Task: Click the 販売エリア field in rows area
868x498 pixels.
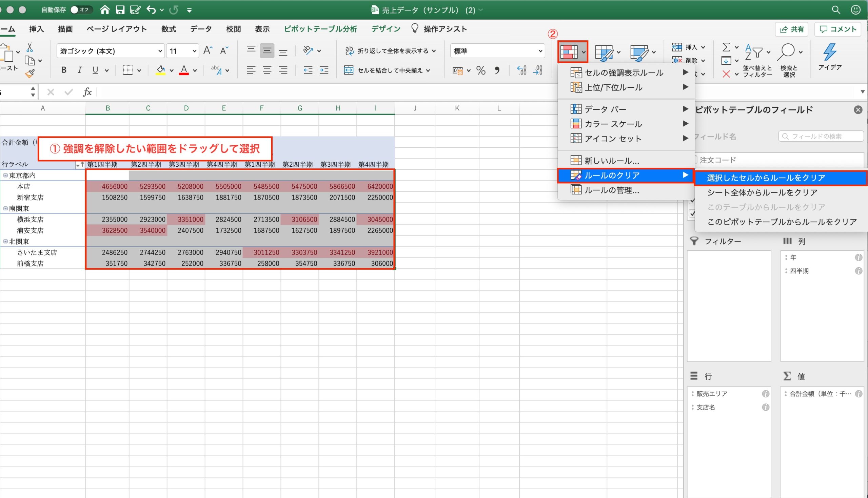Action: pyautogui.click(x=729, y=394)
